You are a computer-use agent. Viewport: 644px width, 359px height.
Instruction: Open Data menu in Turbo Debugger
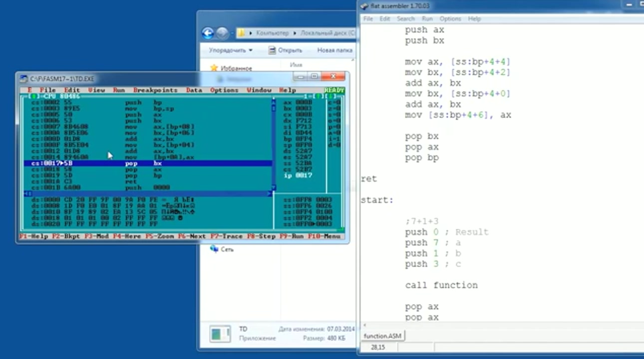point(194,90)
